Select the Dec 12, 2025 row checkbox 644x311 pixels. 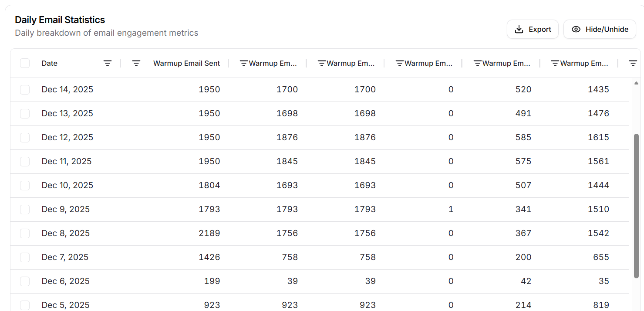(x=25, y=138)
